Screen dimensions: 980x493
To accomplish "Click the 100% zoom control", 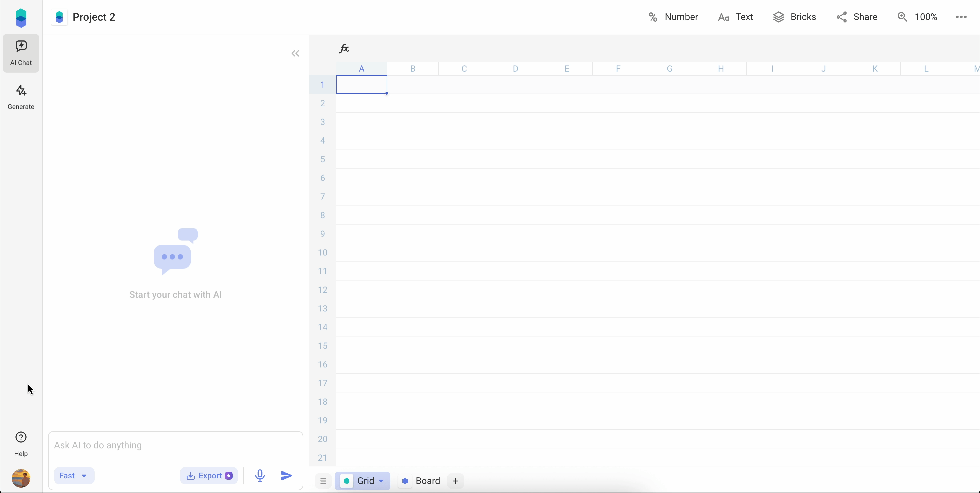I will (918, 17).
